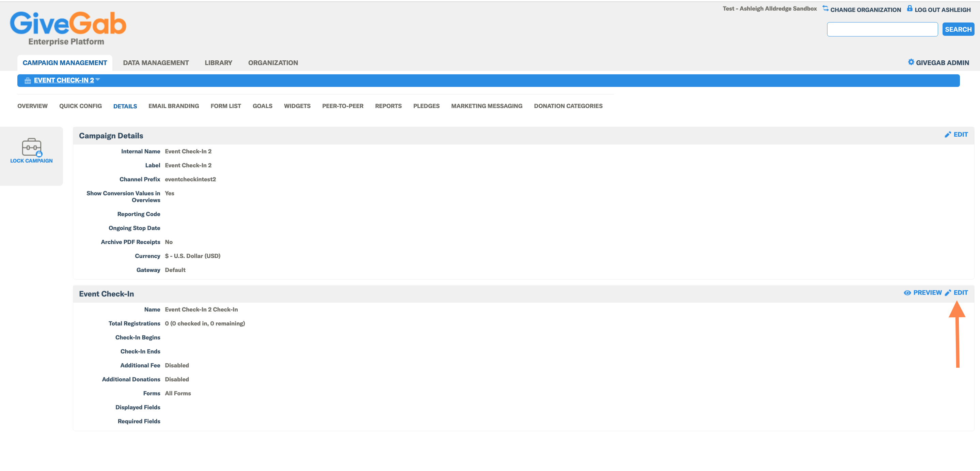
Task: Click the Gateway value Default
Action: tap(175, 270)
